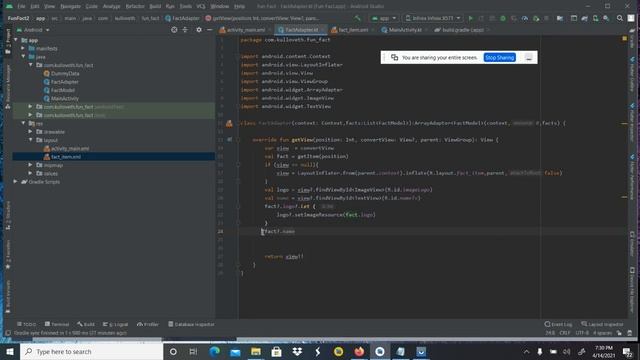
Task: Open the Terminal tool window
Action: (x=57, y=324)
